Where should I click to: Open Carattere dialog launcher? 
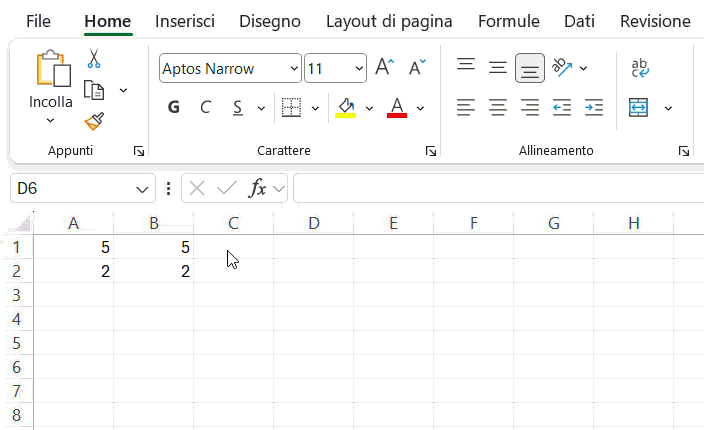[431, 151]
